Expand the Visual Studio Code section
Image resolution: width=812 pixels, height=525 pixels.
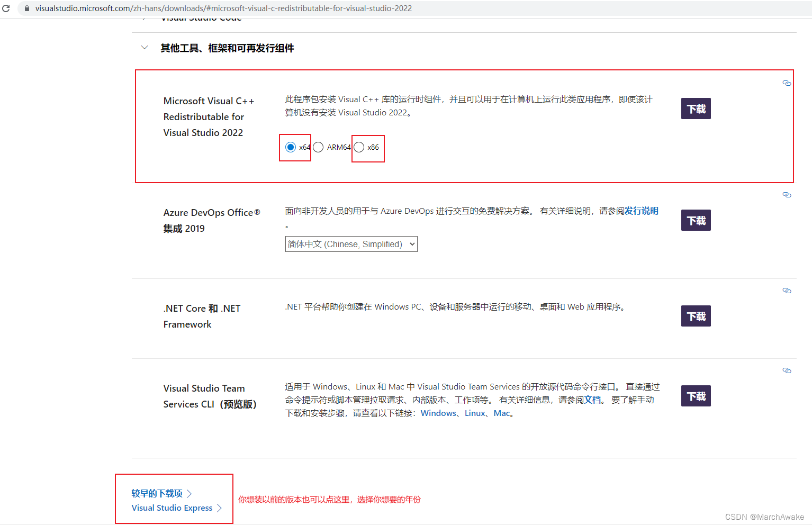[143, 17]
